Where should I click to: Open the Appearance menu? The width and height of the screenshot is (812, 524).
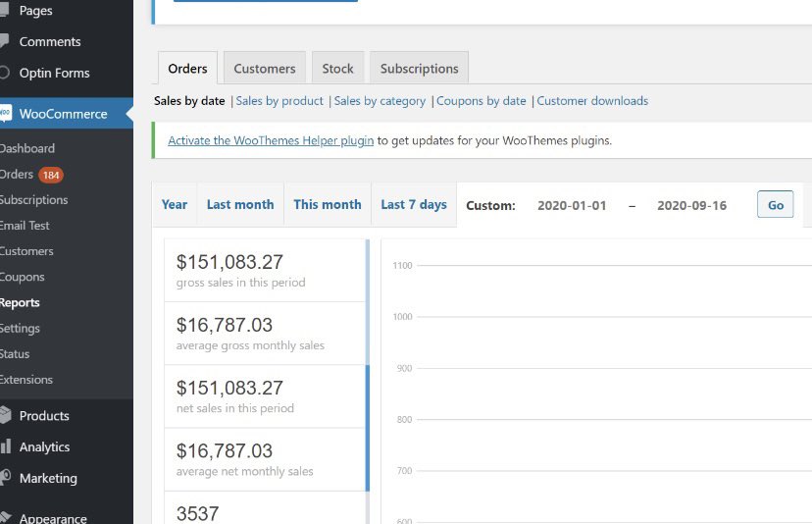click(x=53, y=518)
